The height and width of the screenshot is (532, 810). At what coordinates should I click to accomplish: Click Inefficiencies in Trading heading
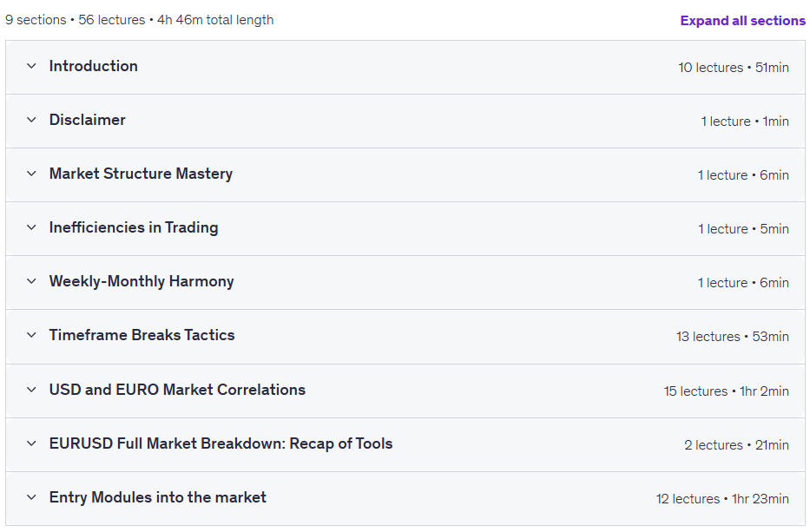click(x=134, y=227)
